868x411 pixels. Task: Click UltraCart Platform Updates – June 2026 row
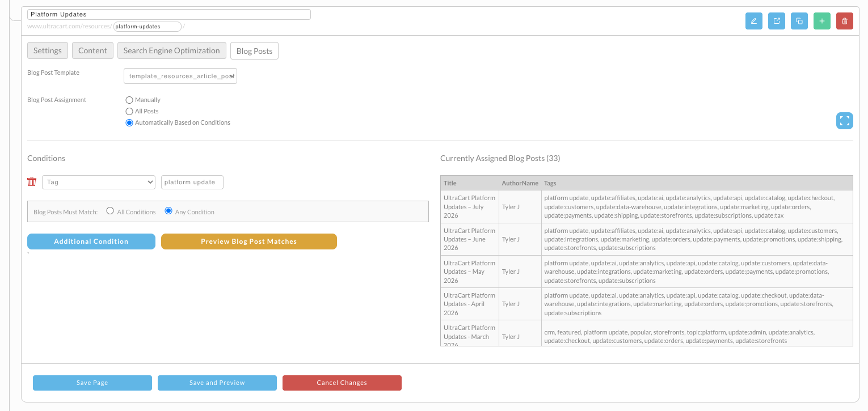(x=647, y=239)
